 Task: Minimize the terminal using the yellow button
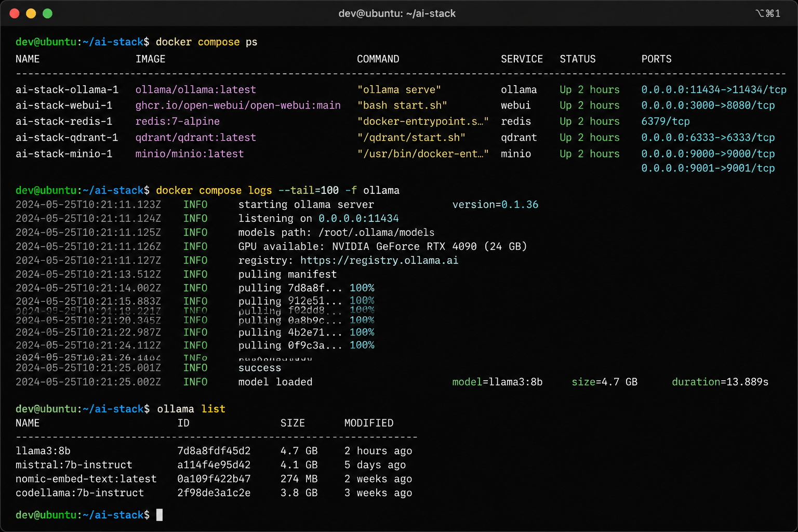point(31,14)
